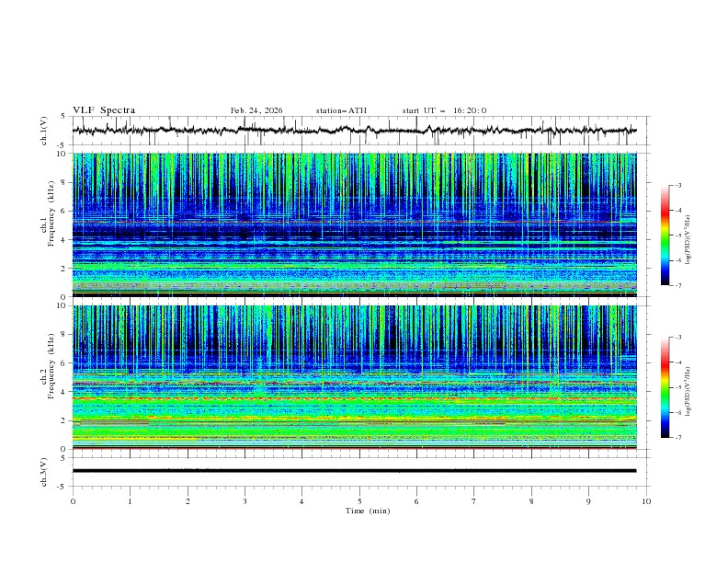The width and height of the screenshot is (728, 563).
Task: Click the flat ch.3 voltage trace
Action: (354, 471)
